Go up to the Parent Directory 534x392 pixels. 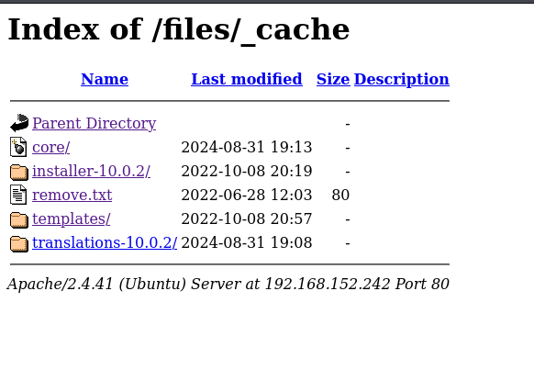coord(94,123)
